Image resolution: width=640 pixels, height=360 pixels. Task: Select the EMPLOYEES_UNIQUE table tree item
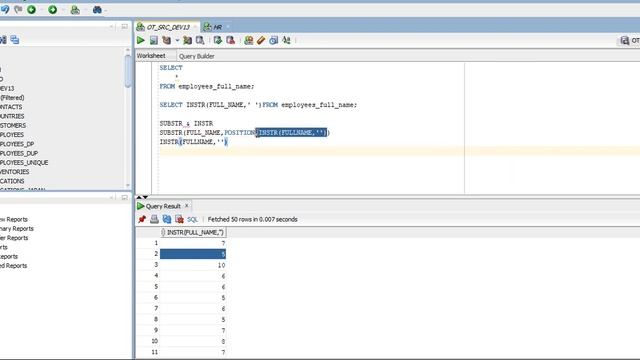pos(24,162)
